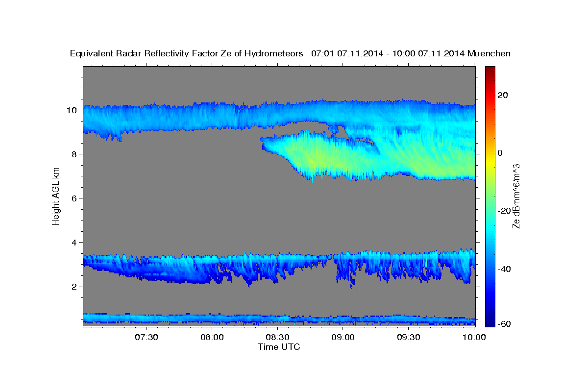Image resolution: width=588 pixels, height=392 pixels.
Task: Click the height tick label '2'
Action: click(x=75, y=287)
